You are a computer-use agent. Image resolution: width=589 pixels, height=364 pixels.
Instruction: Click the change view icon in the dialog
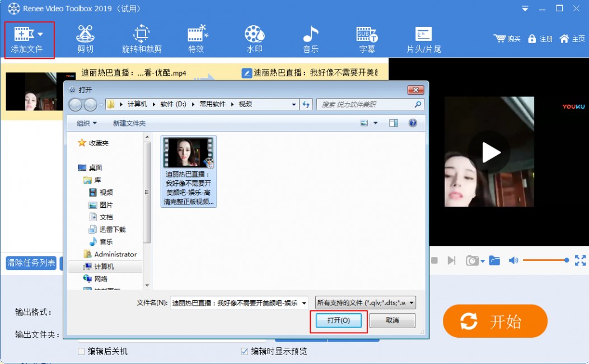(364, 123)
